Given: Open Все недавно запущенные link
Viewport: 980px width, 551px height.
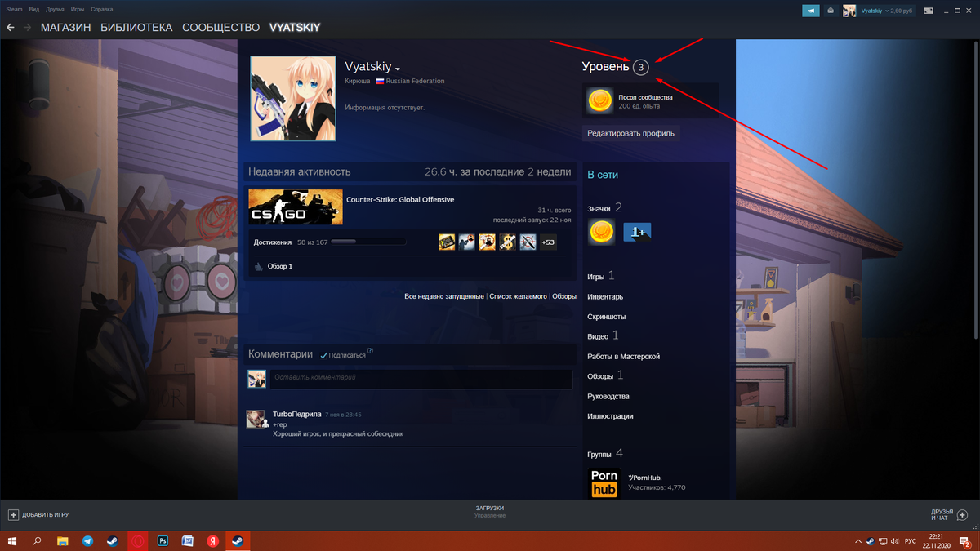Looking at the screenshot, I should (x=444, y=296).
